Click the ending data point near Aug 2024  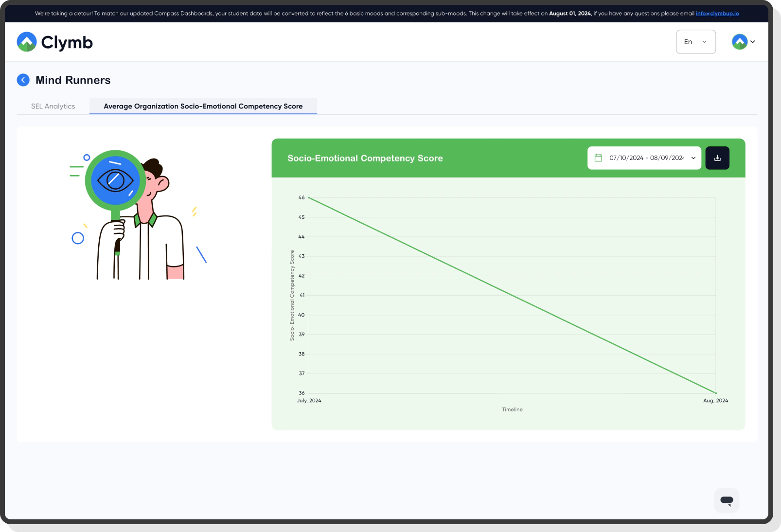[x=715, y=393]
